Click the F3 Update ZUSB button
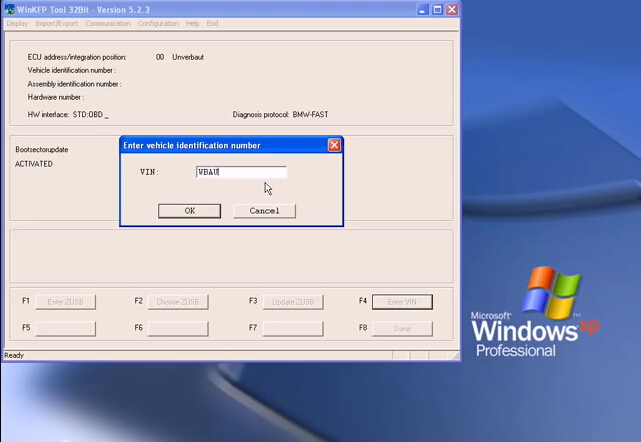Image resolution: width=641 pixels, height=442 pixels. (x=293, y=302)
